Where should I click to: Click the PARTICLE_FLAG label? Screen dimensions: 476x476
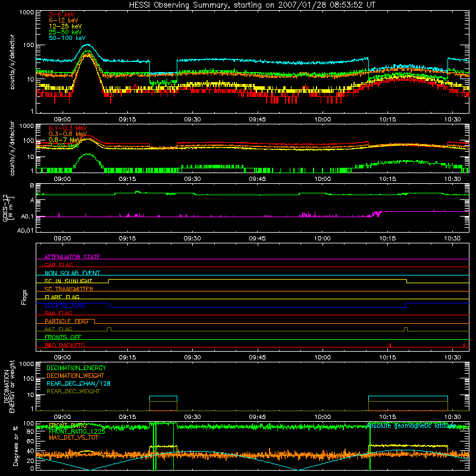point(67,321)
